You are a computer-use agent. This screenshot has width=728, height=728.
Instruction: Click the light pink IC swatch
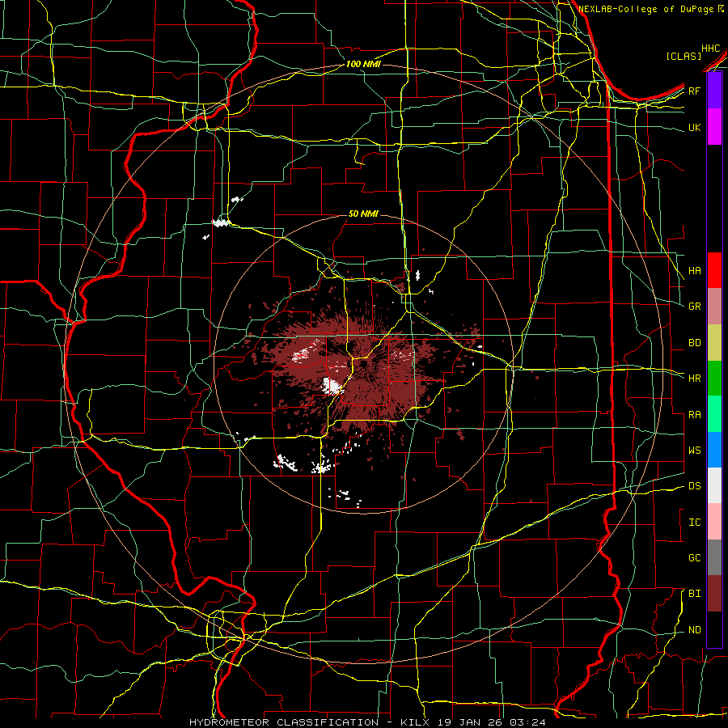pyautogui.click(x=714, y=522)
